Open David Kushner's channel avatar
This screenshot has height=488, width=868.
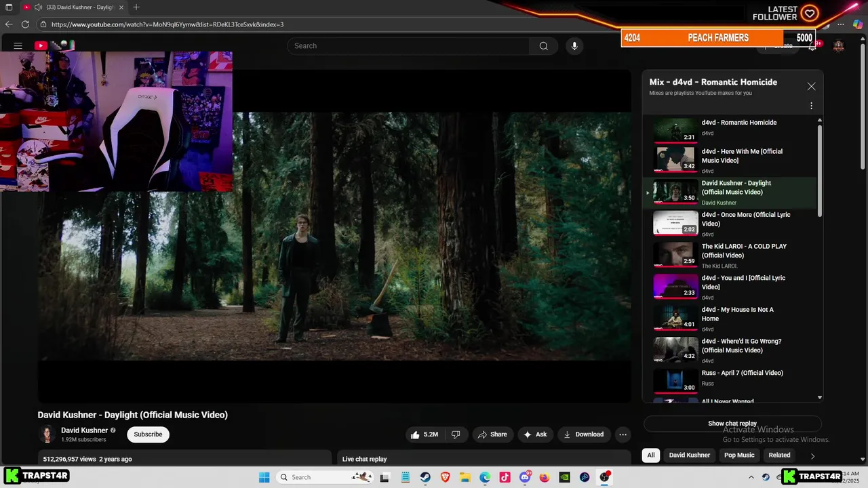coord(47,434)
